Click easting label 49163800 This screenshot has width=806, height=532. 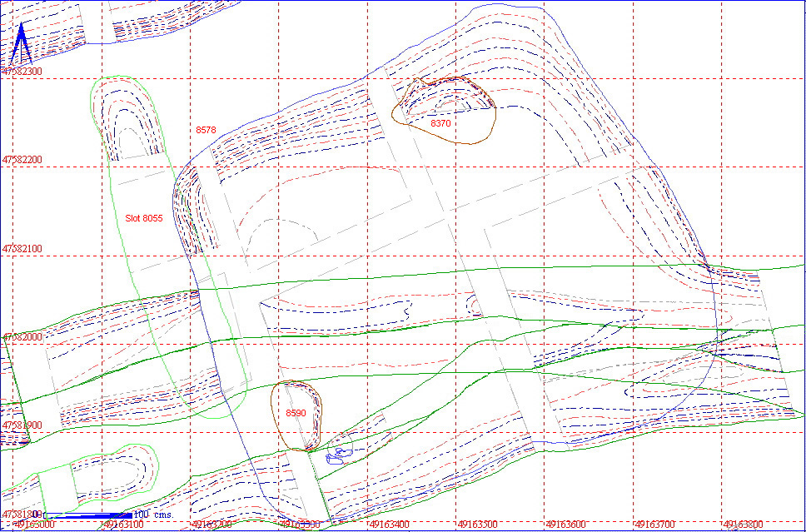coord(742,525)
